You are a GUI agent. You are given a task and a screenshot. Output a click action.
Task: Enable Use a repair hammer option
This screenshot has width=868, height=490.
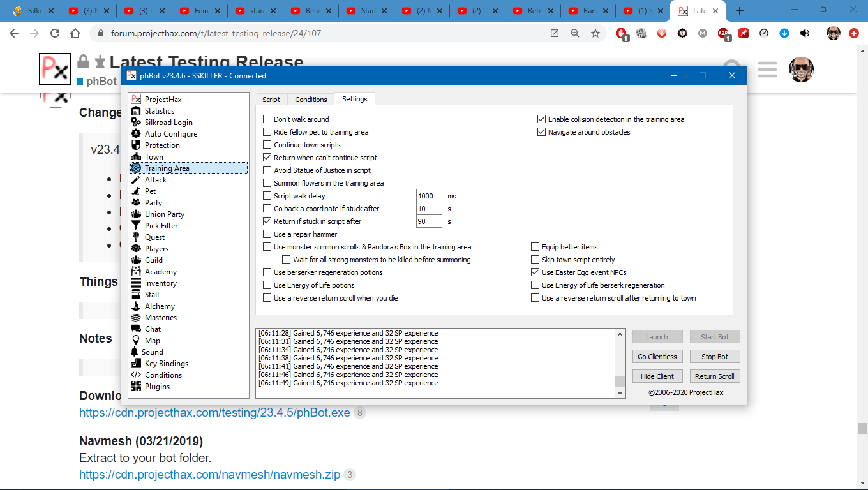click(x=267, y=234)
